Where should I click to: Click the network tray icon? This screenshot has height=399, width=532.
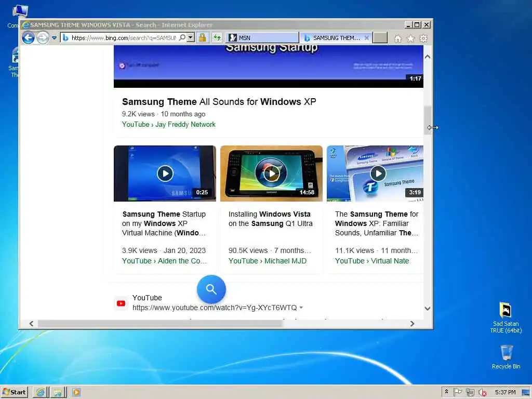point(470,392)
